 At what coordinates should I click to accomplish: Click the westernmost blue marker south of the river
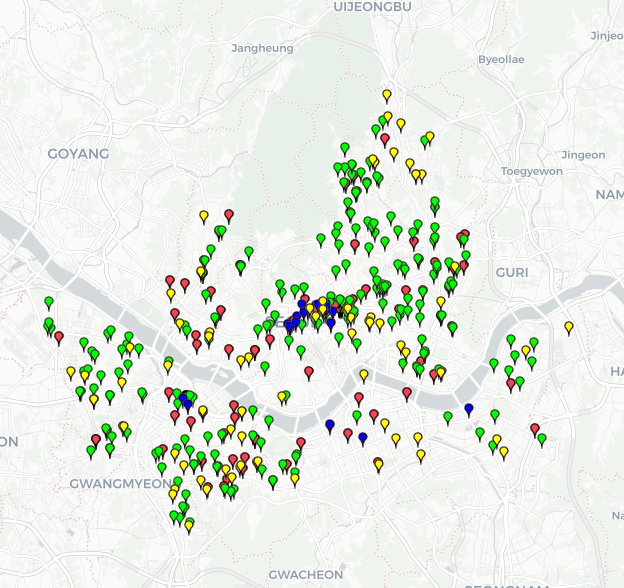pyautogui.click(x=183, y=400)
